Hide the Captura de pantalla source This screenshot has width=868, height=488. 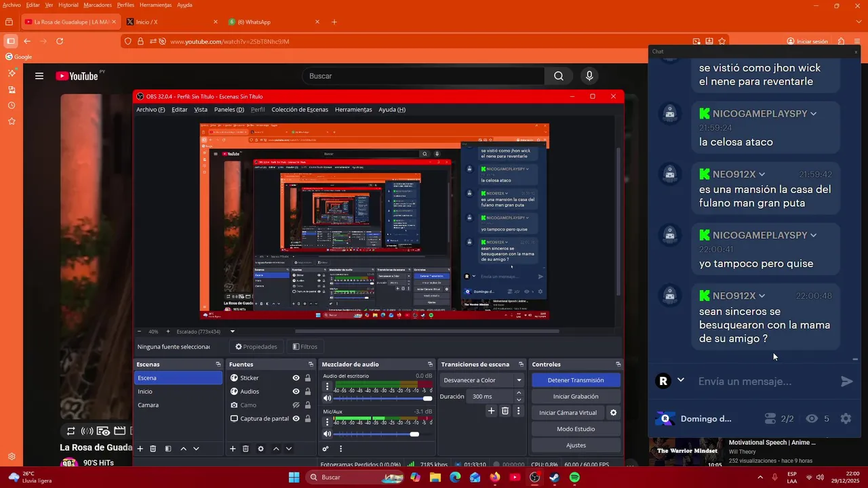[296, 419]
